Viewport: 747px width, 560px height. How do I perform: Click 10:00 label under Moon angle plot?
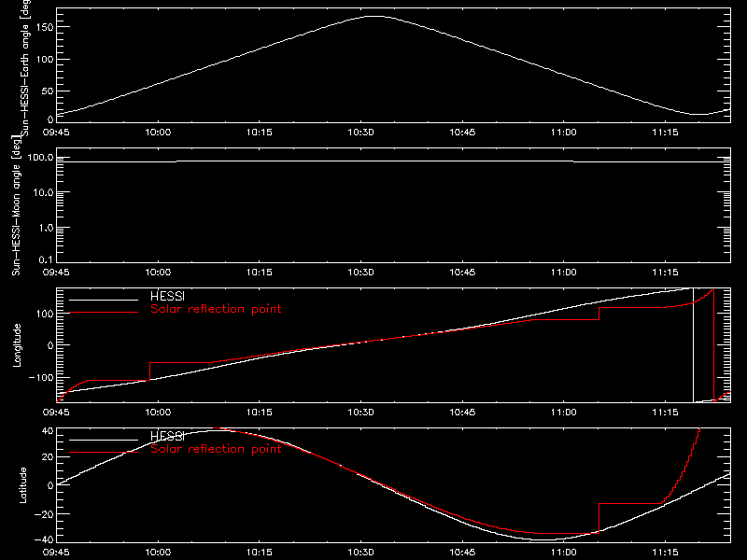pyautogui.click(x=158, y=273)
